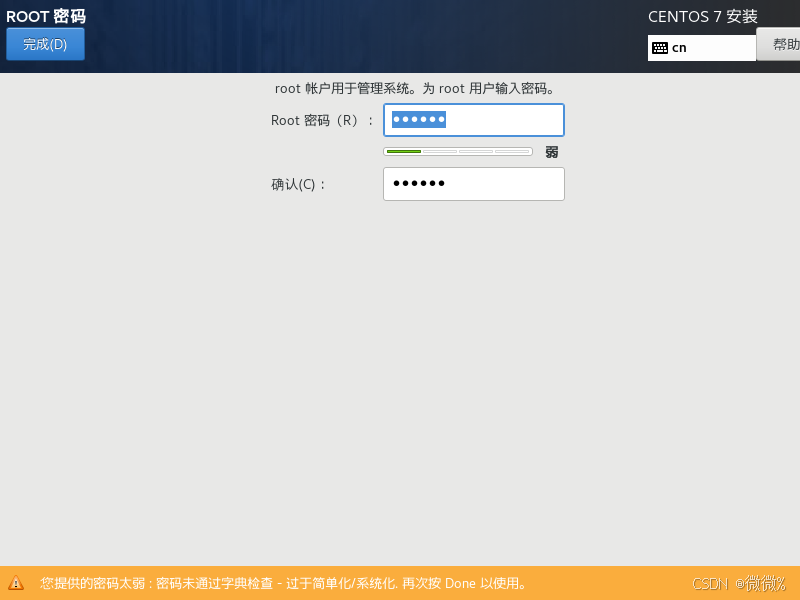Screen dimensions: 800x600
Task: Focus the Root 密码 password field
Action: click(x=473, y=120)
